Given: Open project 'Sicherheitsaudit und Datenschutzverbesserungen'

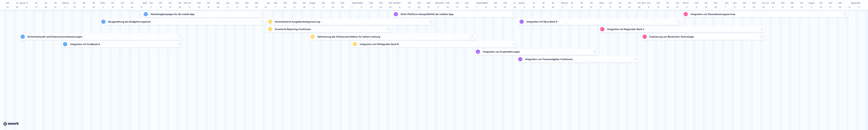Looking at the screenshot, I should [x=55, y=37].
